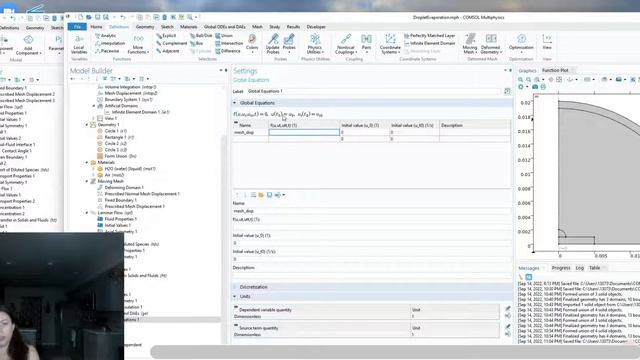This screenshot has height=360, width=640.
Task: Create an Adjacent selection
Action: (x=168, y=51)
